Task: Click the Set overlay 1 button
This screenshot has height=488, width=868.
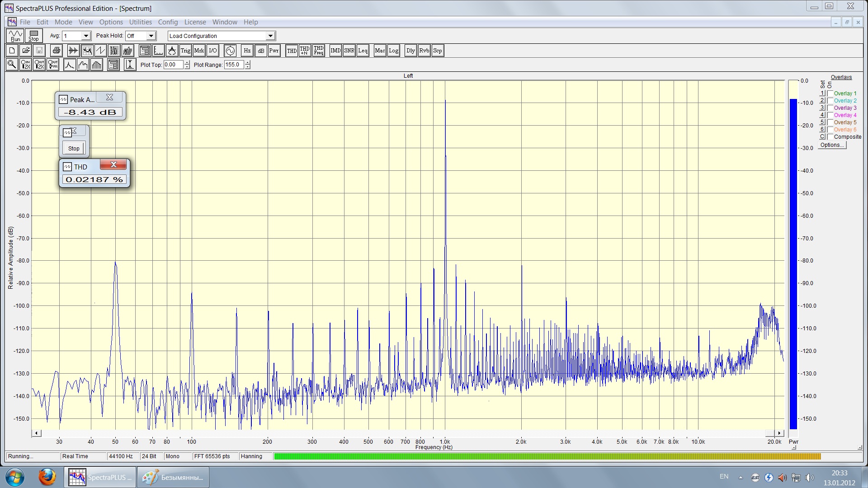Action: [x=822, y=94]
